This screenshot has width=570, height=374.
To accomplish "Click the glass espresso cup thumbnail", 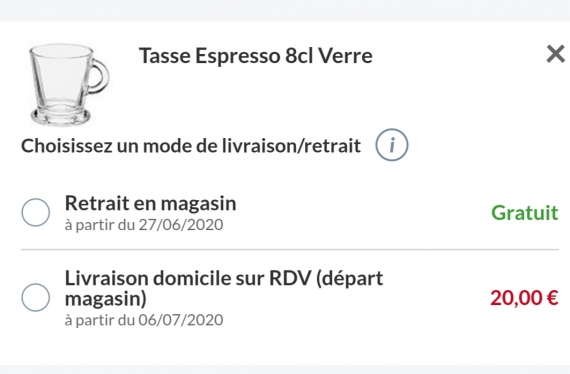I will click(x=68, y=85).
